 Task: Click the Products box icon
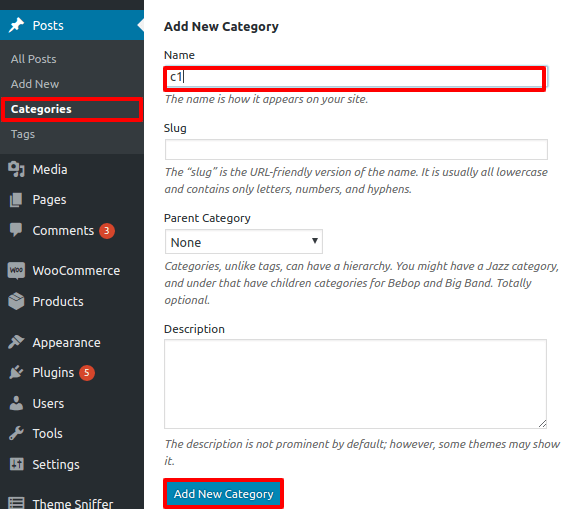(16, 301)
